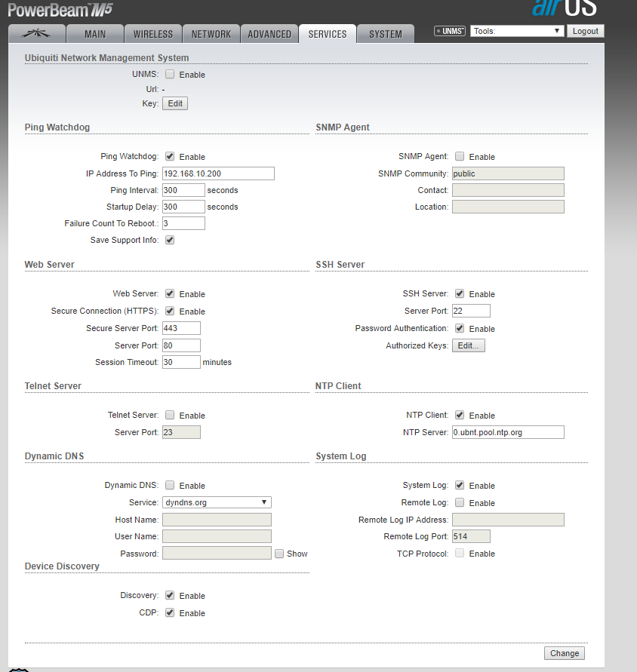Click the Ping Watchdog section heading

point(57,127)
